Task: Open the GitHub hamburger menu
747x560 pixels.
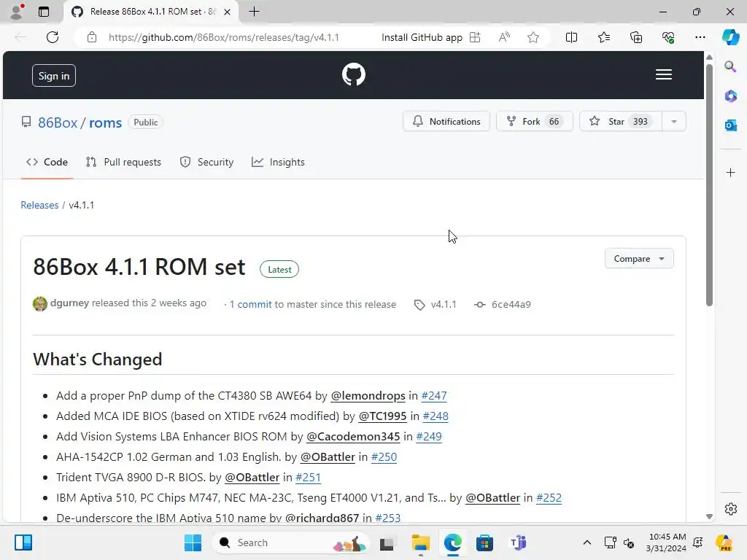Action: [663, 75]
